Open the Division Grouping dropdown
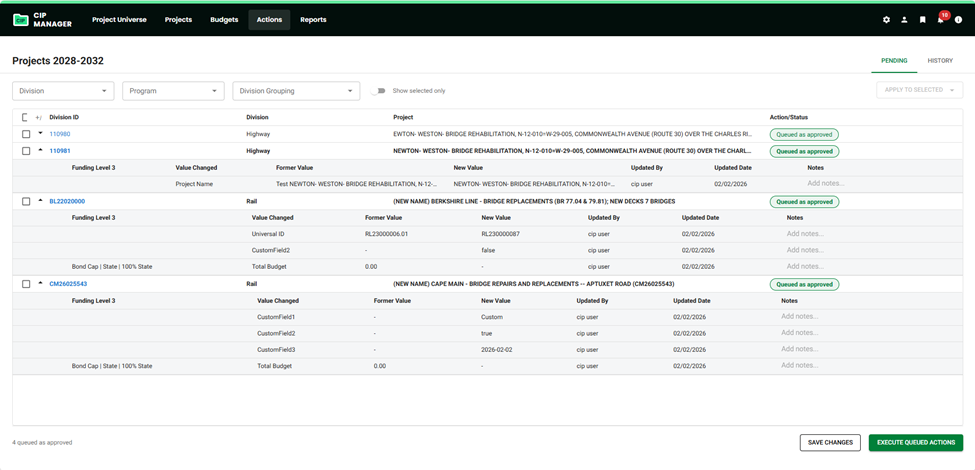Viewport: 975px width, 470px height. (x=296, y=91)
